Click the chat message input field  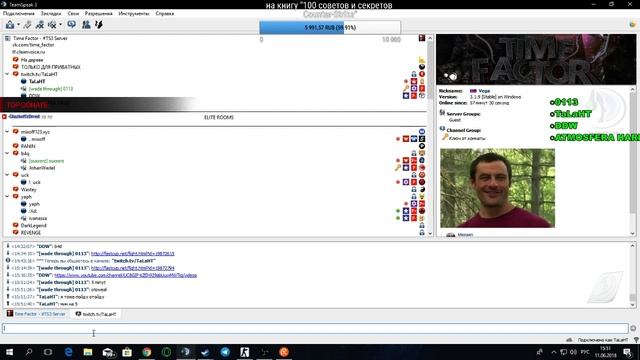315,328
